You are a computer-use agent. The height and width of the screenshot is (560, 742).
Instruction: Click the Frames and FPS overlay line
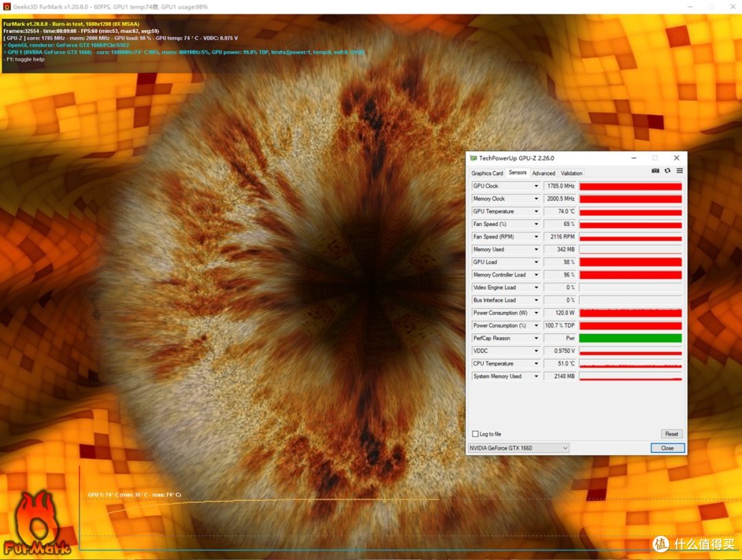pos(81,31)
